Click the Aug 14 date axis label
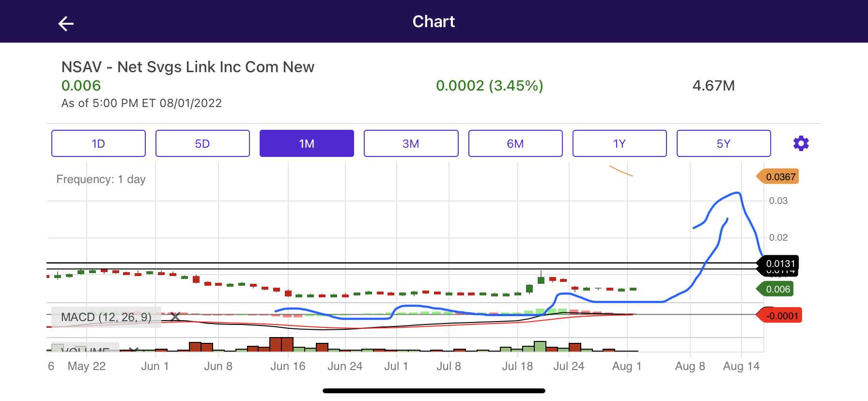The width and height of the screenshot is (868, 401). (741, 366)
